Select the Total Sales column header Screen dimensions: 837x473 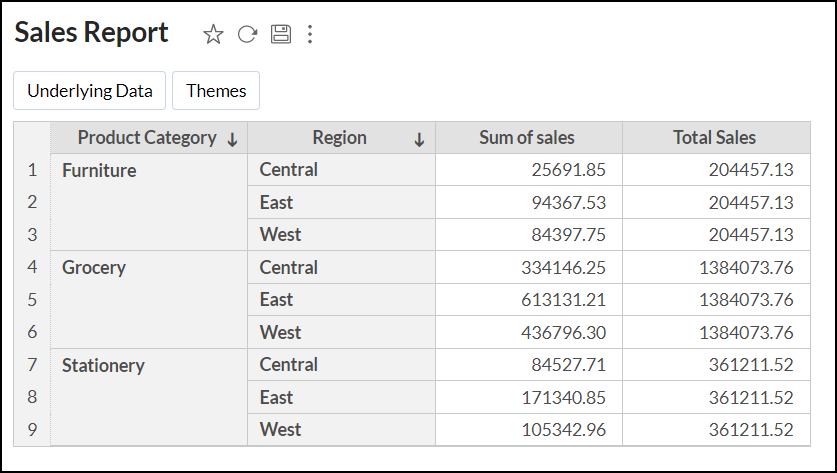(x=715, y=138)
